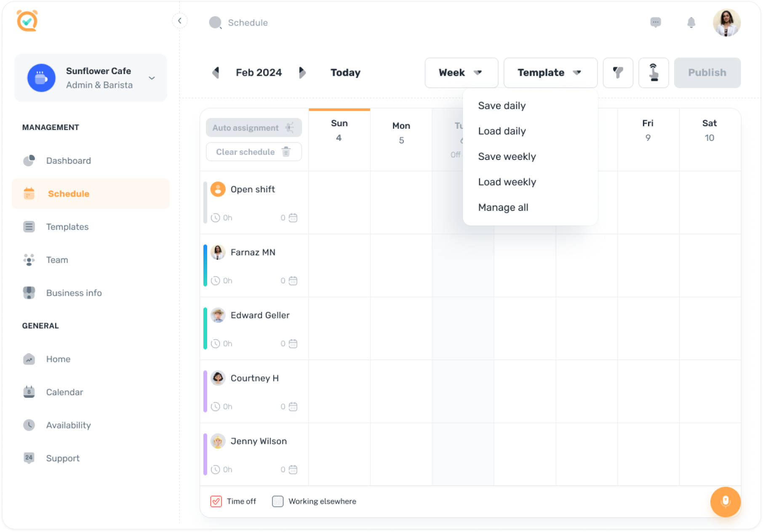
Task: Select the filter icon near Publish
Action: [618, 72]
